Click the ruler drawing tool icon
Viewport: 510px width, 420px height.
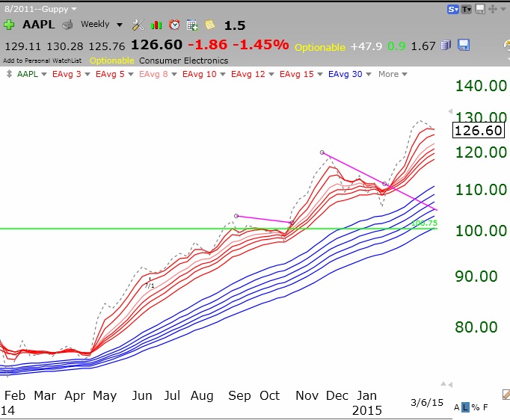tap(506, 395)
